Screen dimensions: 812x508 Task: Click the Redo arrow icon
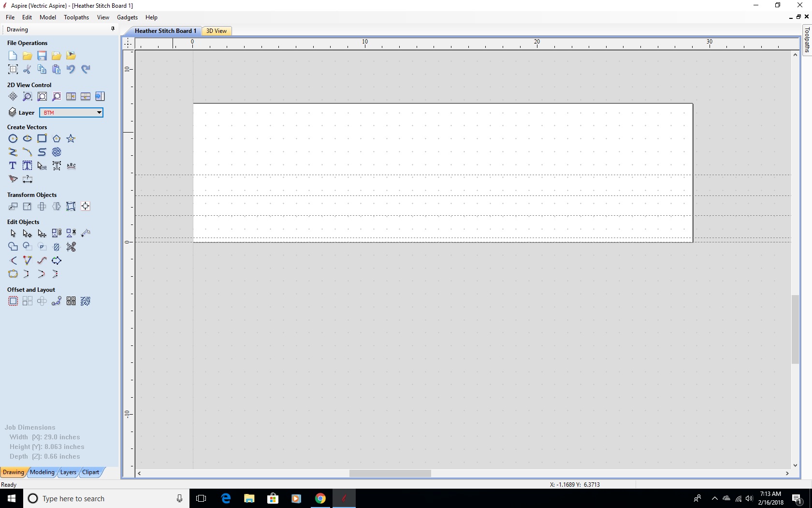coord(86,69)
